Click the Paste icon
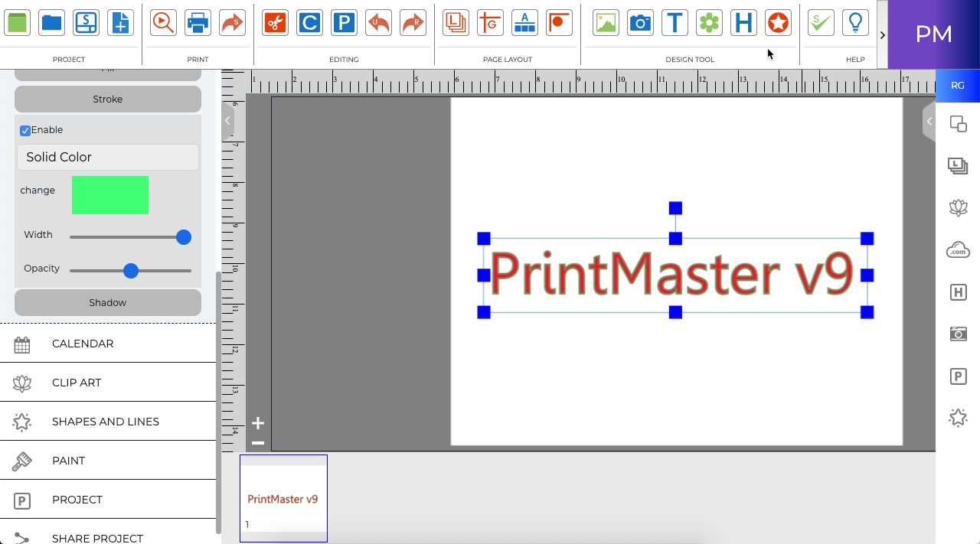Screen dimensions: 980x544 (344, 22)
